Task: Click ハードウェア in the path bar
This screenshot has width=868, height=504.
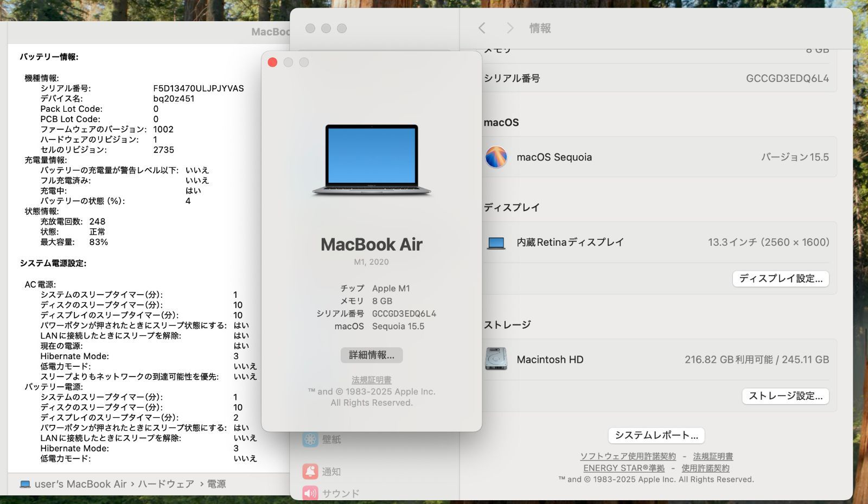Action: (x=166, y=484)
